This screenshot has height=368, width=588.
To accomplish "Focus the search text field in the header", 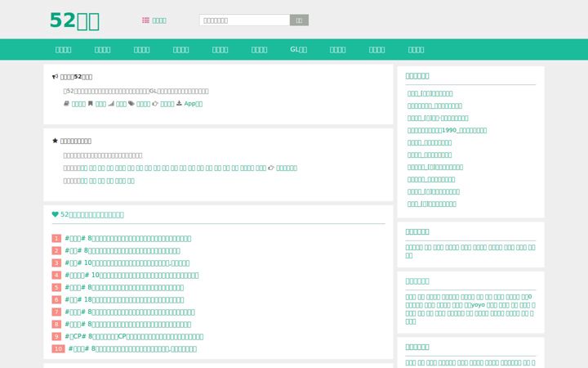I will 244,20.
